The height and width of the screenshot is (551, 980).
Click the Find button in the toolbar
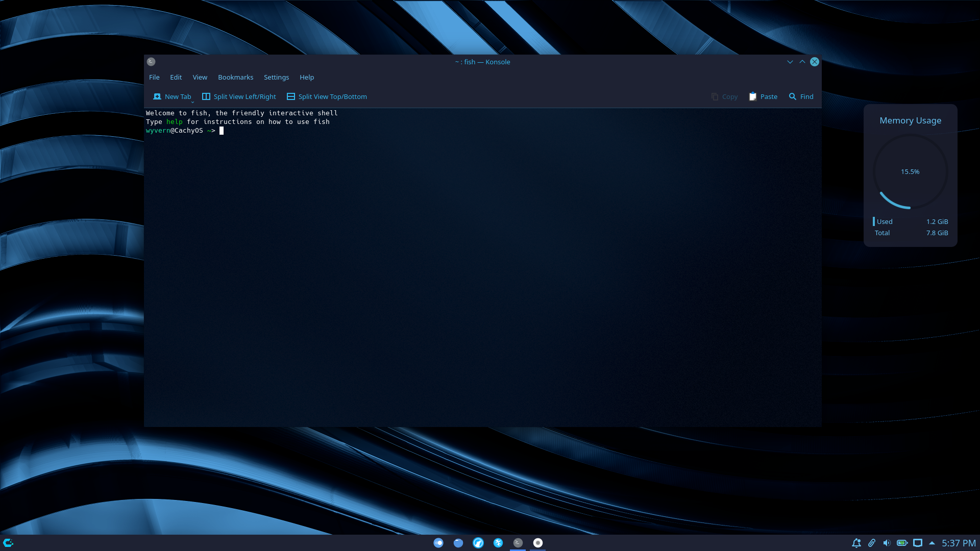tap(801, 96)
